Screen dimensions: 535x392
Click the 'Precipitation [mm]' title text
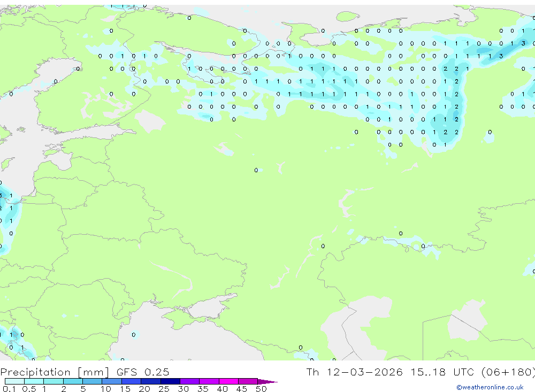55,372
